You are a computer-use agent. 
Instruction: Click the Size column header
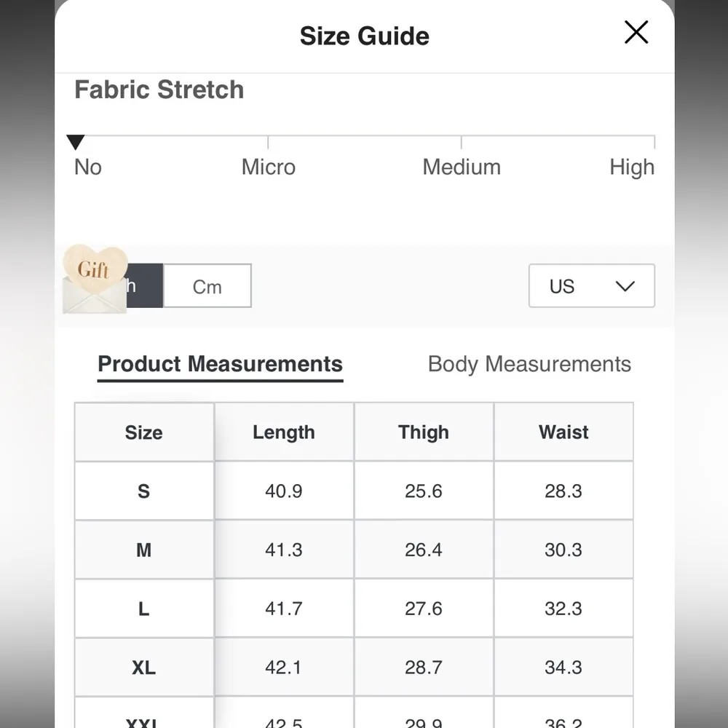[x=143, y=432]
